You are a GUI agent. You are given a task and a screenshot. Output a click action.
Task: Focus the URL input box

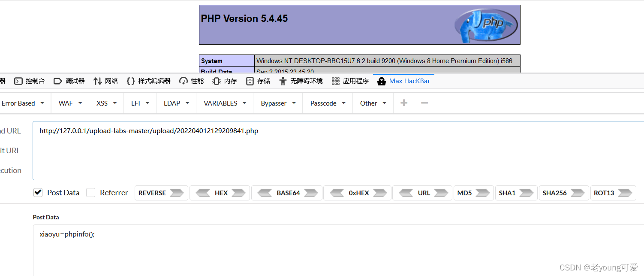click(x=338, y=151)
